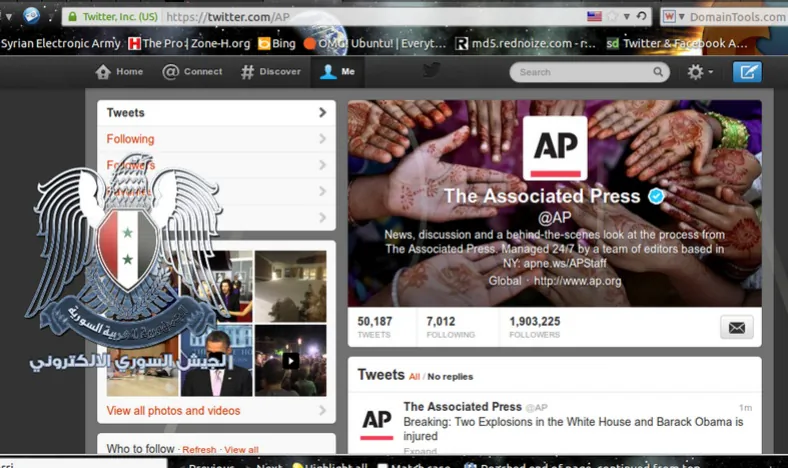Expand the Tweets row chevron
Image resolution: width=788 pixels, height=468 pixels.
(323, 113)
